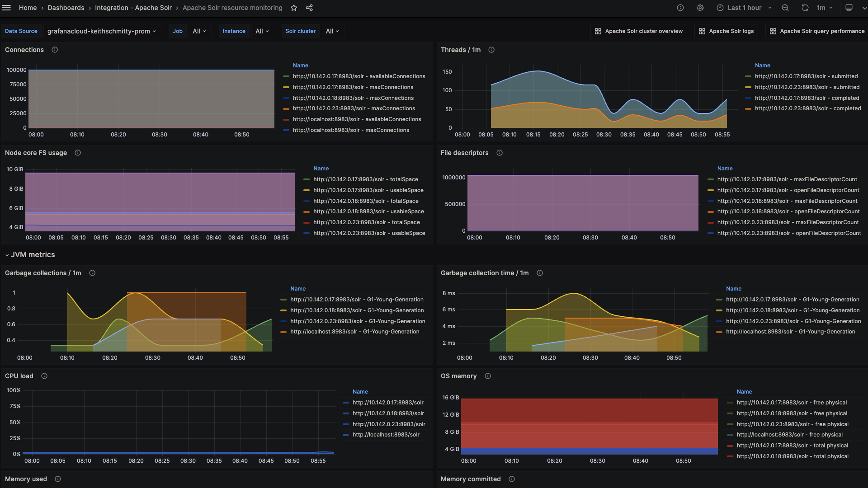Open Integration - Apache Solr breadcrumb folder
This screenshot has width=868, height=488.
tap(133, 8)
